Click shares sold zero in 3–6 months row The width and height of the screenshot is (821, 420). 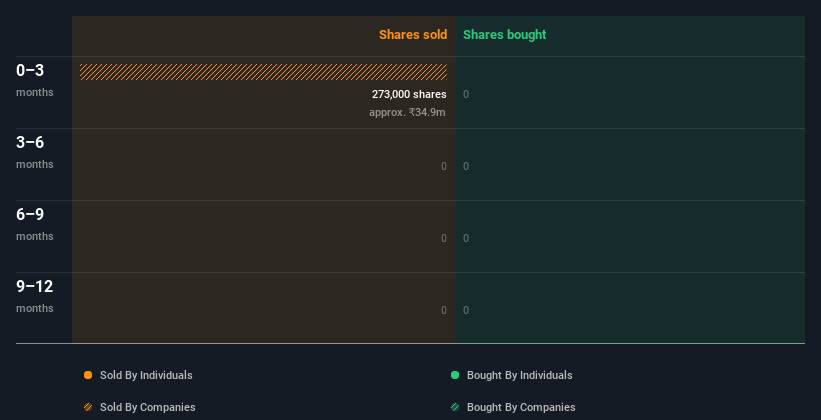click(444, 167)
